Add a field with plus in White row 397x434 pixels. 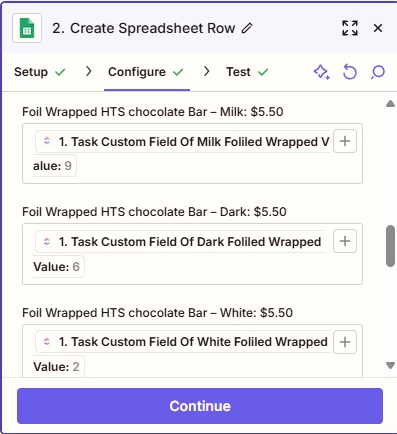[345, 342]
